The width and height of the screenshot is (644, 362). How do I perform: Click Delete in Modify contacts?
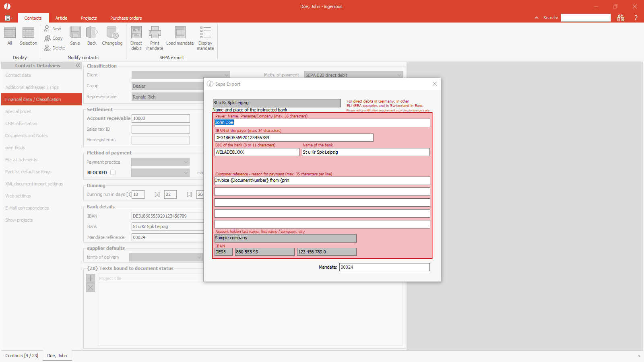point(54,48)
